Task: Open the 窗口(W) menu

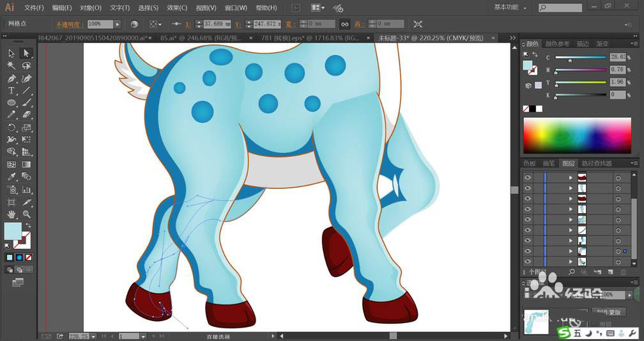Action: click(236, 8)
